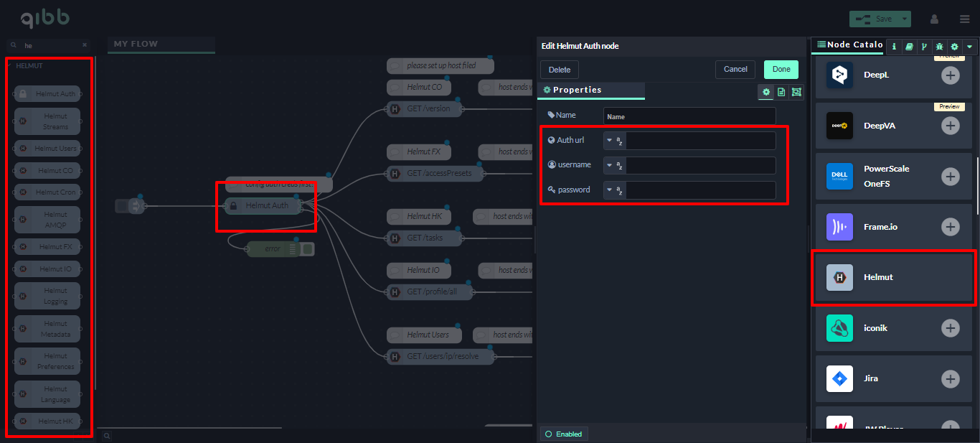
Task: Add the Frame.io node package
Action: 950,227
